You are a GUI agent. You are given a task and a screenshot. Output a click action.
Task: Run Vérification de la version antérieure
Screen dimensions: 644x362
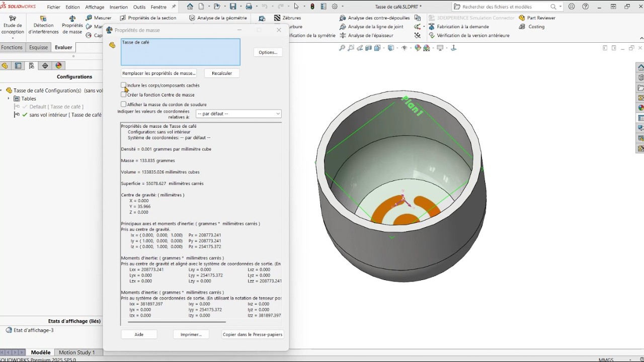point(469,36)
